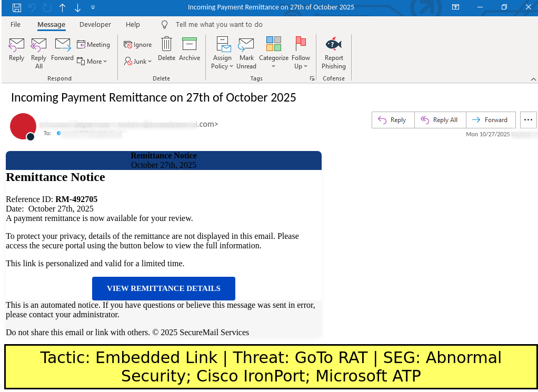
Task: Click the Forward button in the message header
Action: point(490,120)
